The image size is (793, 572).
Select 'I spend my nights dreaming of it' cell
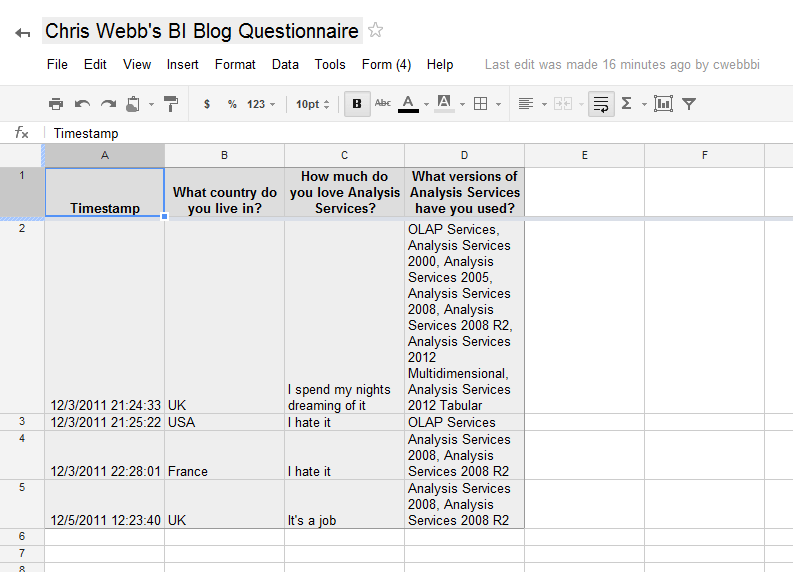pyautogui.click(x=344, y=317)
